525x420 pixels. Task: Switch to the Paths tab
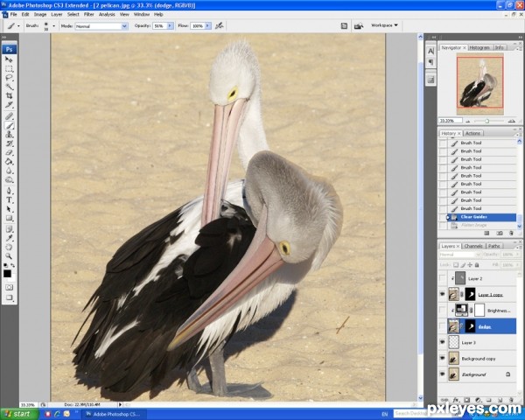pyautogui.click(x=493, y=246)
